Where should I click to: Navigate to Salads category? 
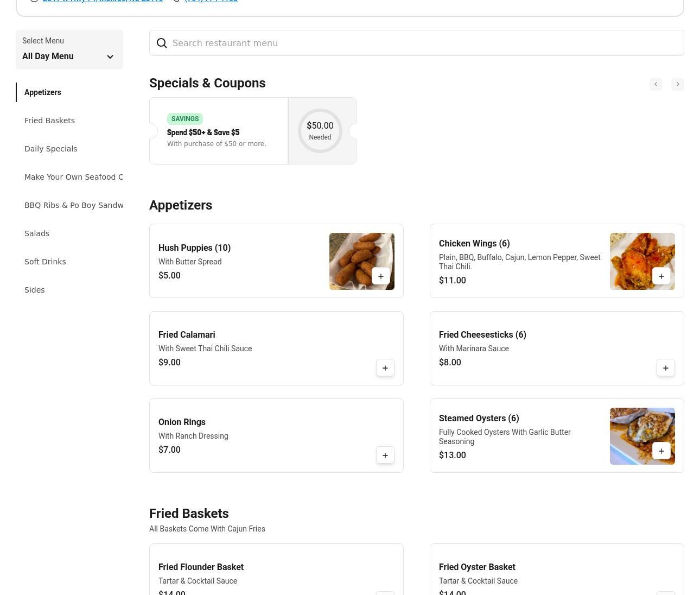[37, 233]
